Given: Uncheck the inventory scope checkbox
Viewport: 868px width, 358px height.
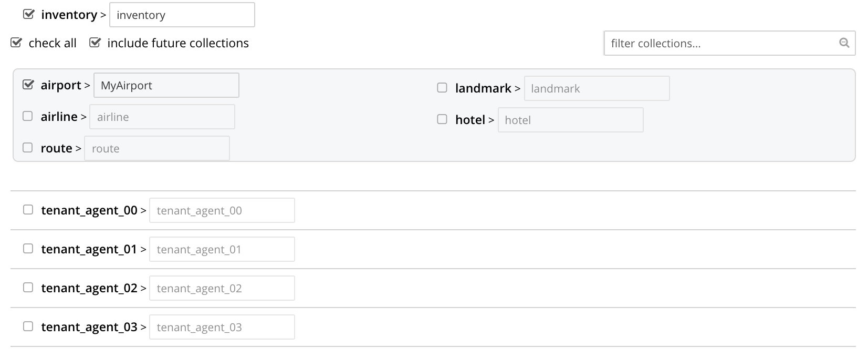Looking at the screenshot, I should [28, 14].
